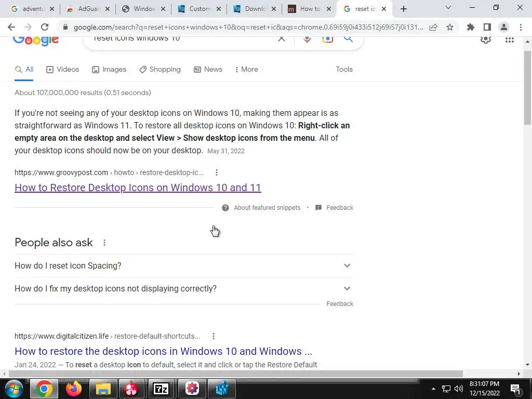Launch 7-Zip from the taskbar
Image resolution: width=532 pixels, height=399 pixels.
[x=161, y=389]
